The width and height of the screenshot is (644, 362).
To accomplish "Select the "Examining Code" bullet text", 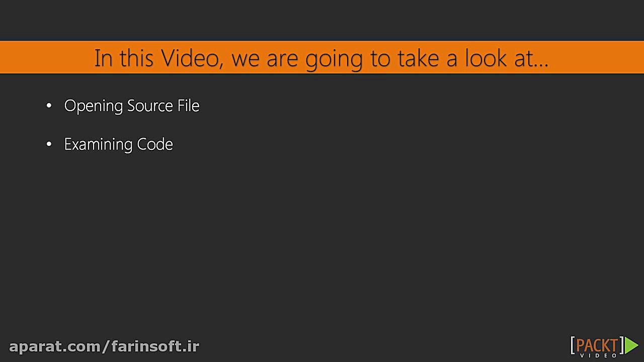I will [118, 144].
